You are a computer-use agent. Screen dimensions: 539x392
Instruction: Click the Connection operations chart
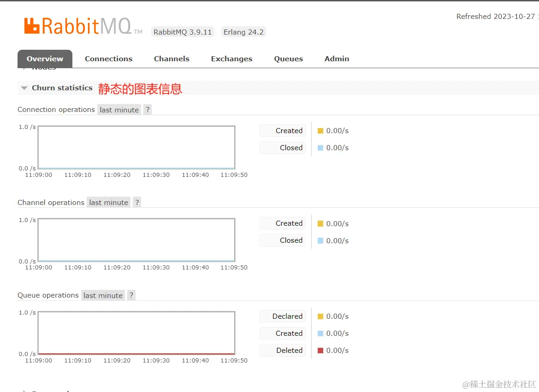click(x=136, y=147)
